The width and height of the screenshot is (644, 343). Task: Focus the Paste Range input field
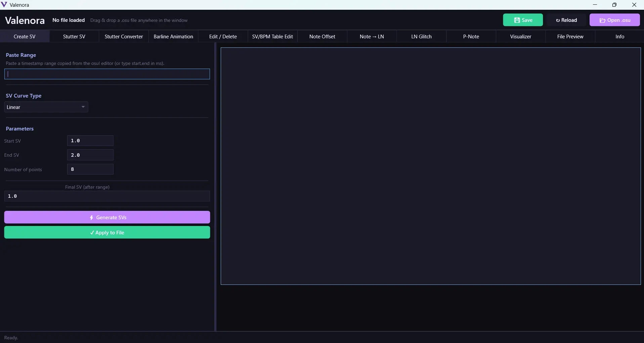coord(107,74)
